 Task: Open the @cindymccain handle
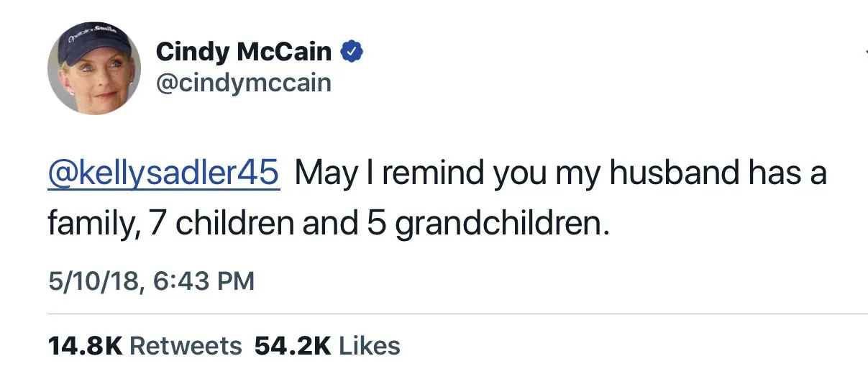(244, 83)
